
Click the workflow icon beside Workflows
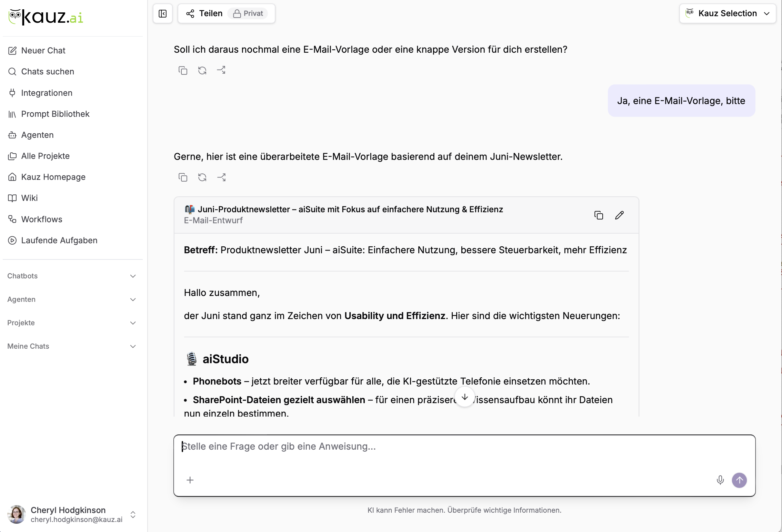point(12,219)
